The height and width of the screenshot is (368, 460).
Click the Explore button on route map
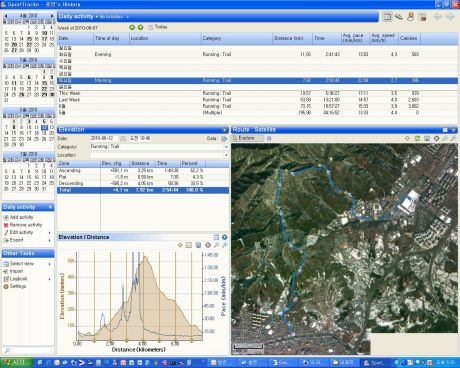pyautogui.click(x=247, y=138)
